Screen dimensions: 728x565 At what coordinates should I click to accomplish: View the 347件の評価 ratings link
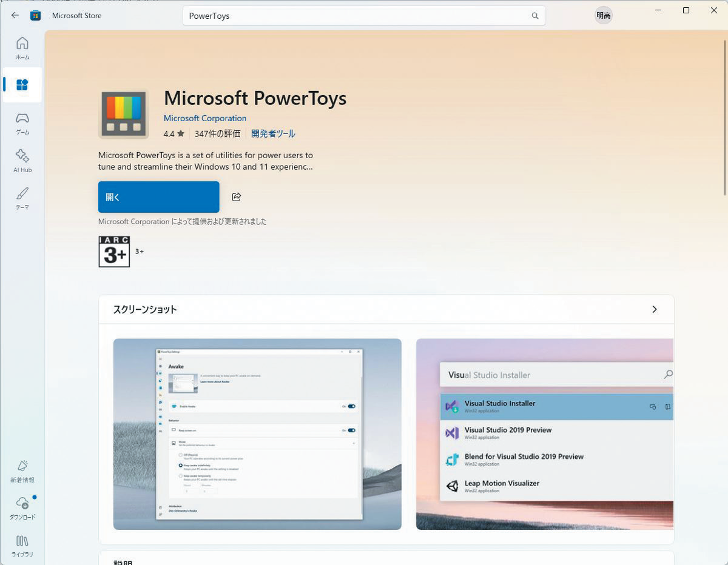point(217,133)
